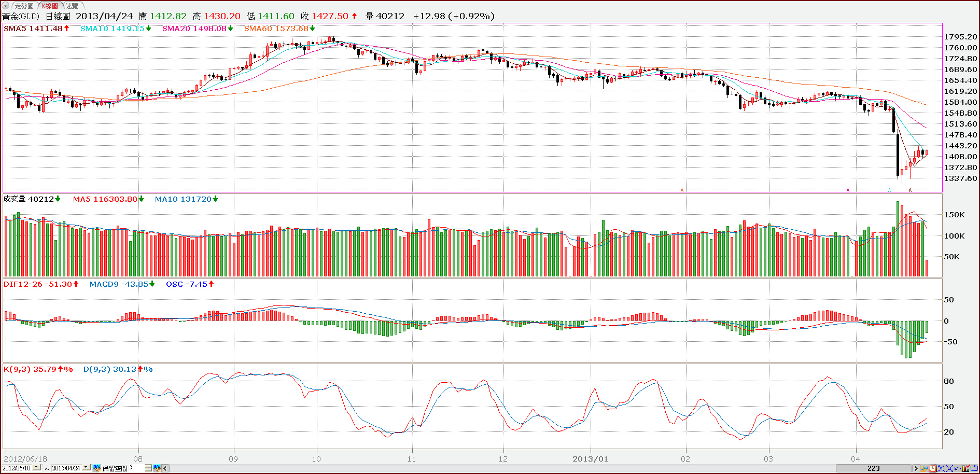980x474 pixels.
Task: Click the scroll-left arrow of the chart scrollbar
Action: coord(165,468)
